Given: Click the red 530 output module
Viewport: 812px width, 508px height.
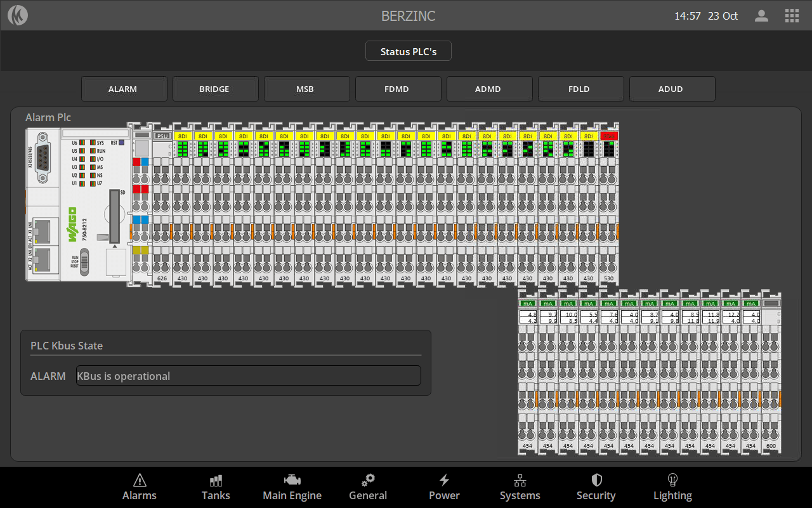Looking at the screenshot, I should [x=609, y=204].
